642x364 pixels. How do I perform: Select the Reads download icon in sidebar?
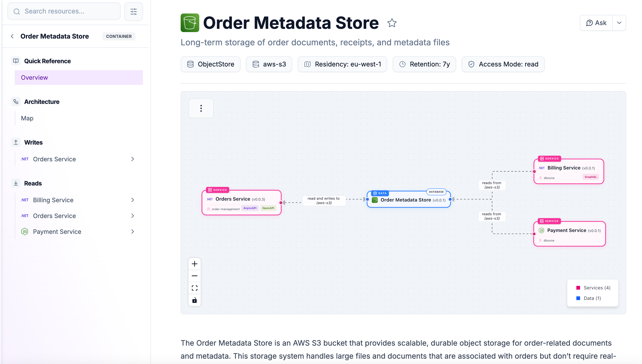pos(16,183)
